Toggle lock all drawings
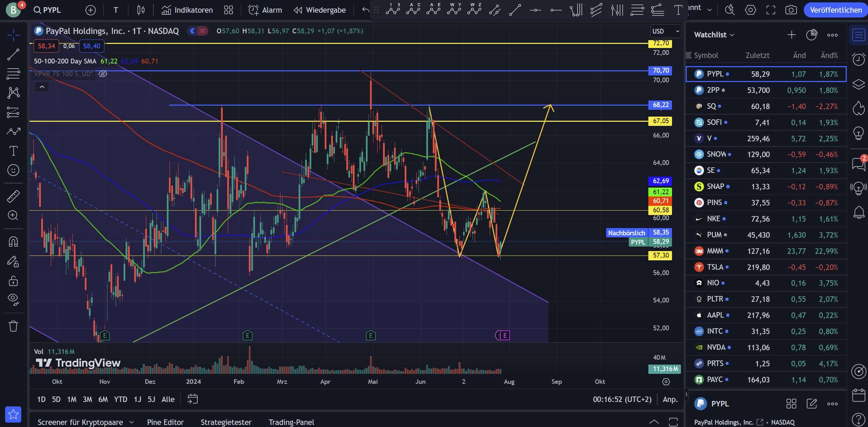 tap(13, 281)
